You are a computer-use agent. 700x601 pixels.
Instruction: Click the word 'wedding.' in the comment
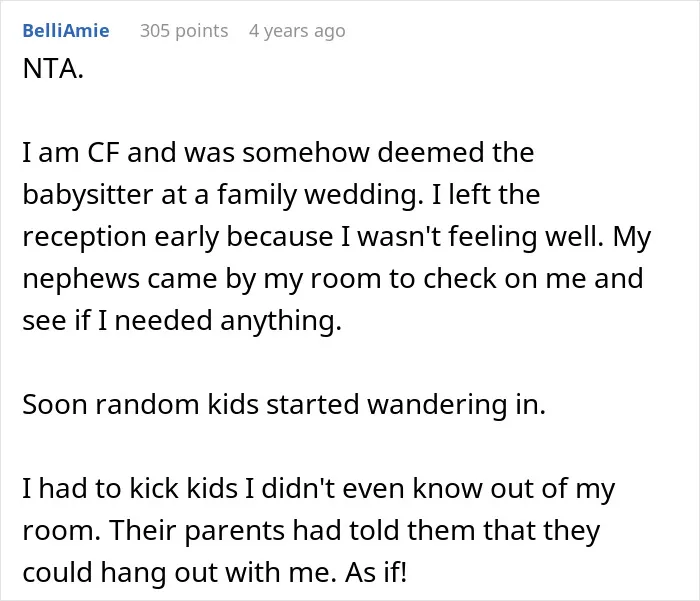[x=364, y=196]
